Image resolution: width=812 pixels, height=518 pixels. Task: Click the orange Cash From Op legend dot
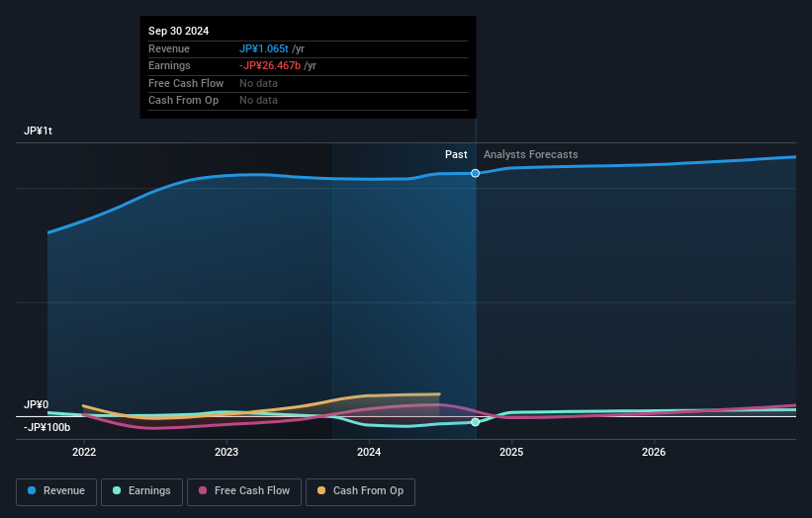point(321,490)
